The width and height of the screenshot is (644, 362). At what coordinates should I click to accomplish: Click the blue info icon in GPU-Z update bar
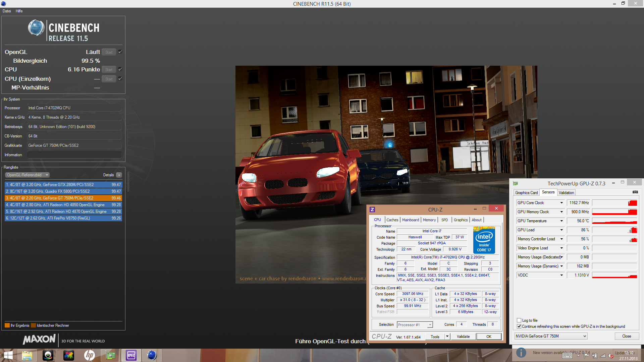521,353
